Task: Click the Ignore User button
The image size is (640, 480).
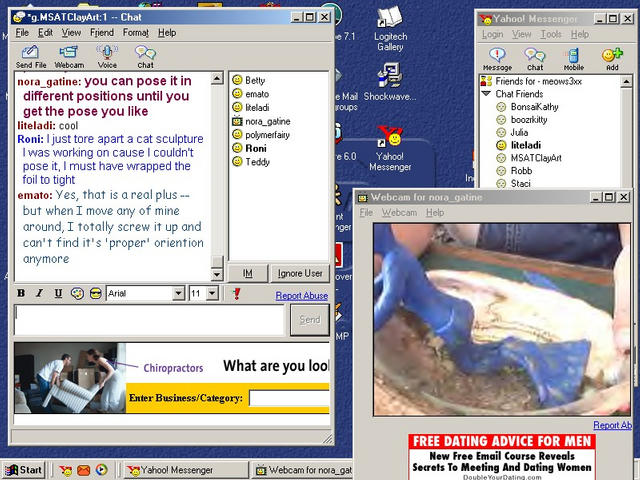Action: 300,273
